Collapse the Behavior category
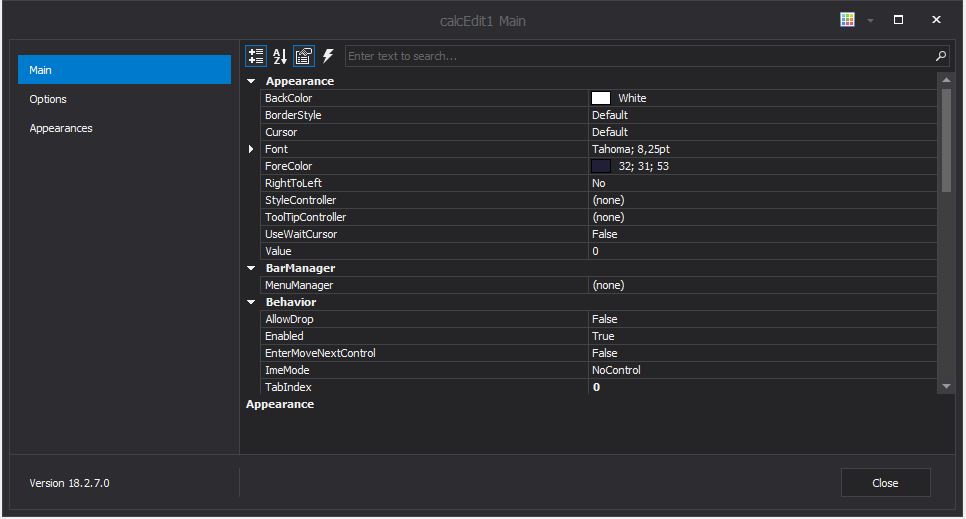This screenshot has width=966, height=519. [251, 302]
